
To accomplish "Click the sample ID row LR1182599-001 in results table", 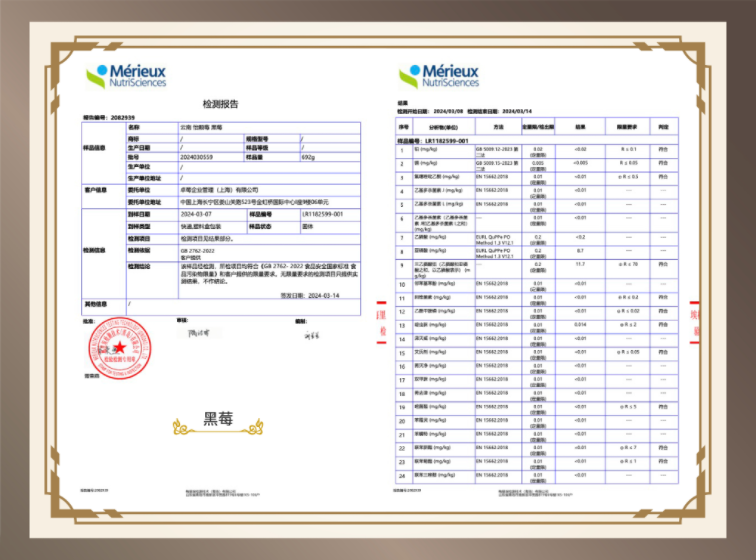I will click(537, 141).
